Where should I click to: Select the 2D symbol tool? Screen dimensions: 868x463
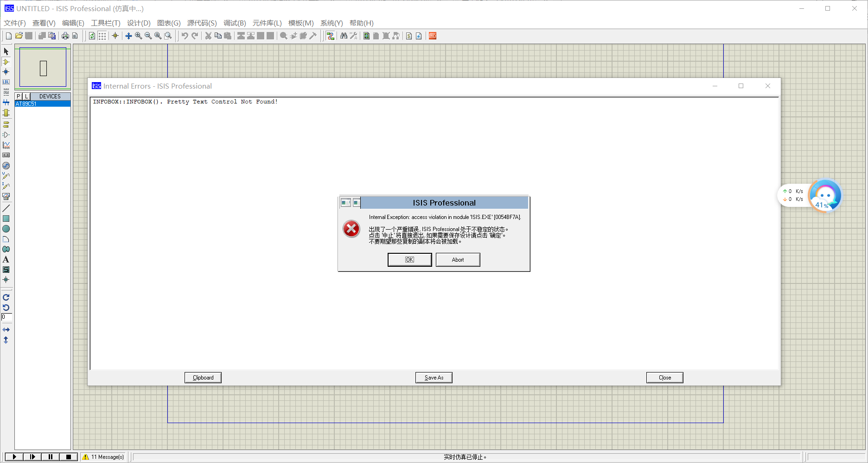pos(6,270)
